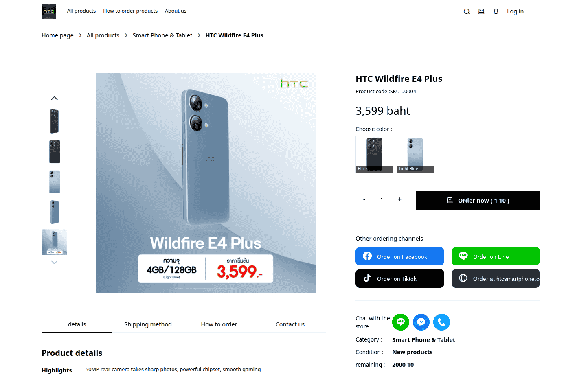
Task: Increase quantity with plus button
Action: click(399, 199)
